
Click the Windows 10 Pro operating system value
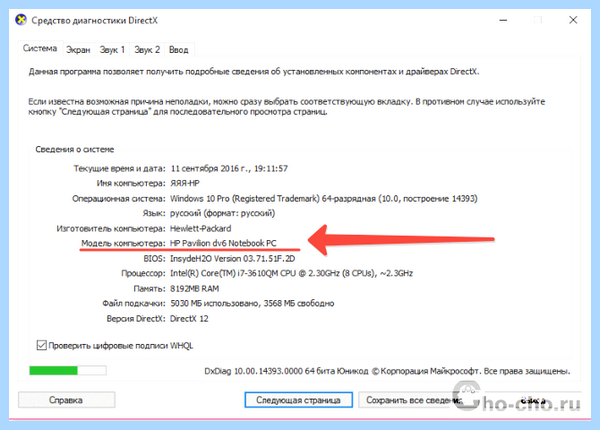[324, 199]
